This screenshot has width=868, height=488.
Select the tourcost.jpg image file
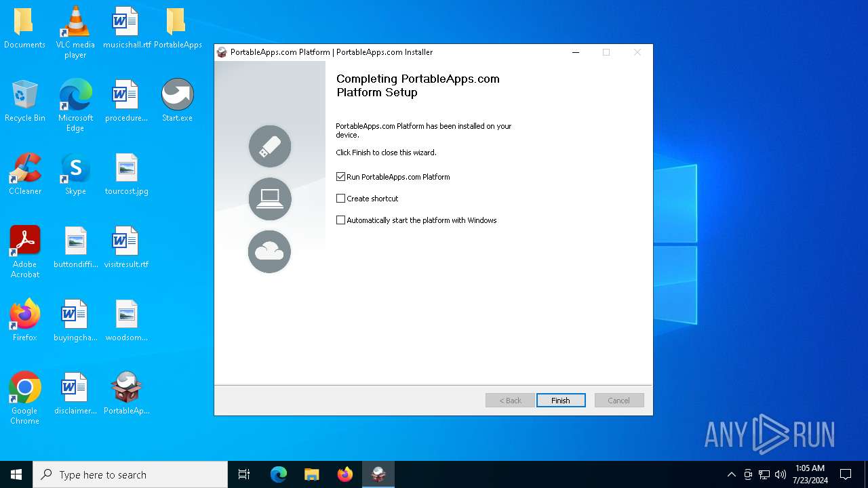(126, 174)
